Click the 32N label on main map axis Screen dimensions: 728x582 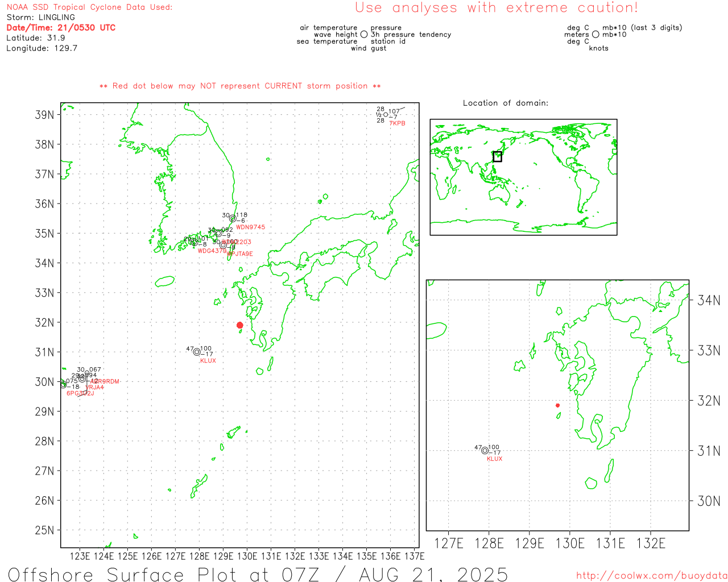(x=44, y=323)
